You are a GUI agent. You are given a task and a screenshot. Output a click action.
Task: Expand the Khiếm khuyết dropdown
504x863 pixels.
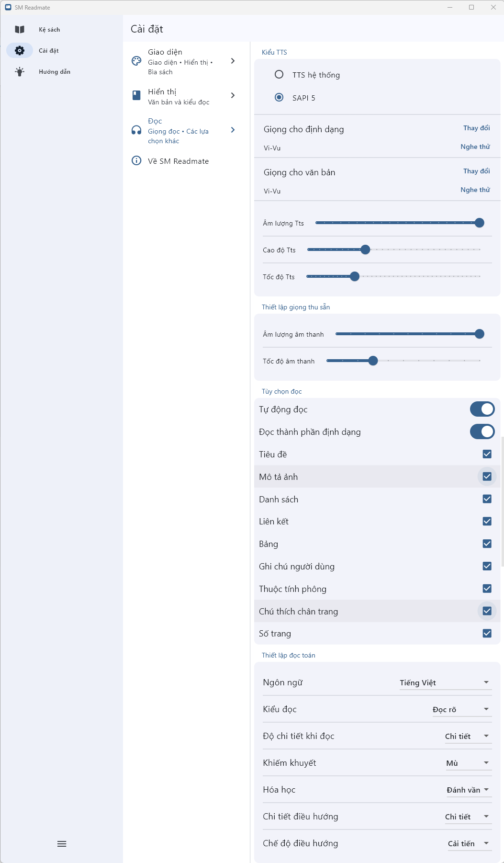pyautogui.click(x=467, y=763)
